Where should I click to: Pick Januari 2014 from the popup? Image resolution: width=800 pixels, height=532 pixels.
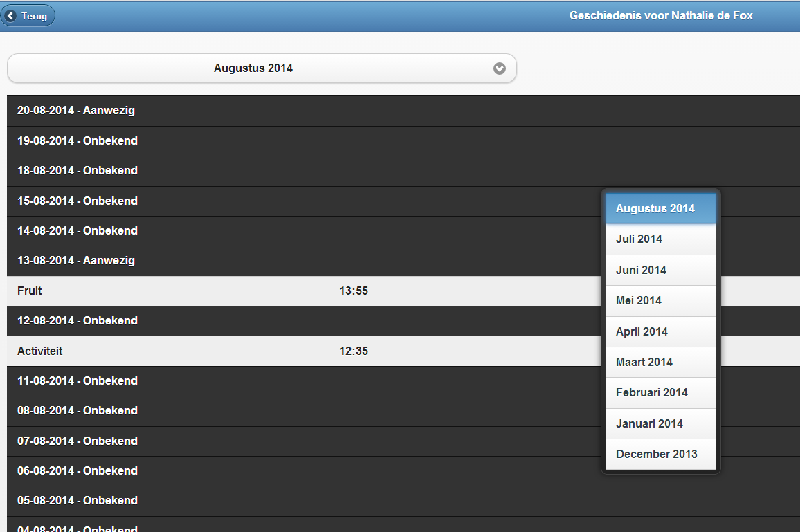click(660, 423)
